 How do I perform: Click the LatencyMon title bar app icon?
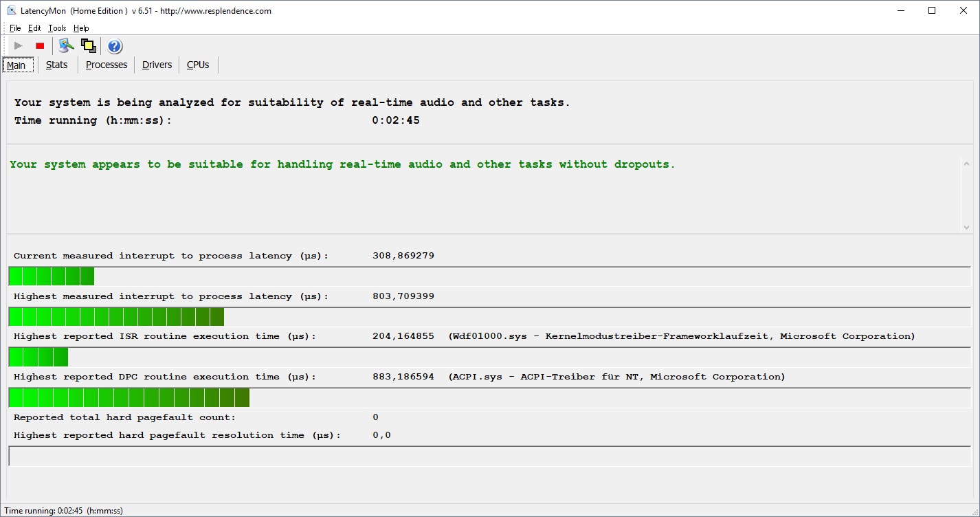coord(12,10)
